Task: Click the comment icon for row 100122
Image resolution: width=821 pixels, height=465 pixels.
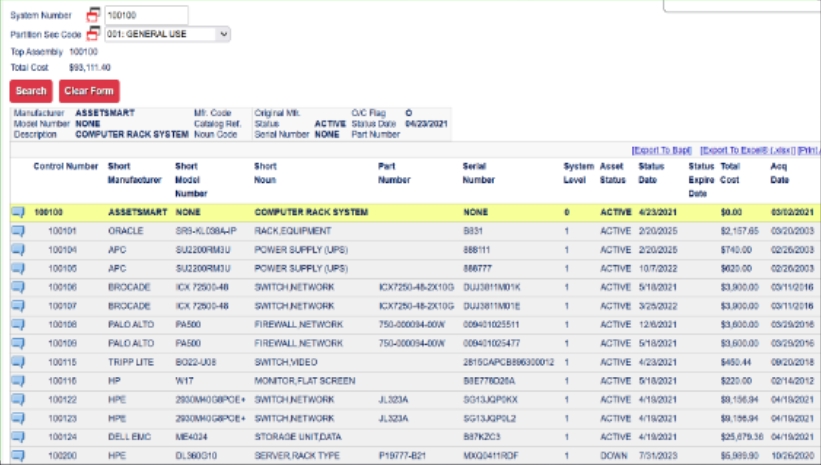Action: click(x=18, y=400)
